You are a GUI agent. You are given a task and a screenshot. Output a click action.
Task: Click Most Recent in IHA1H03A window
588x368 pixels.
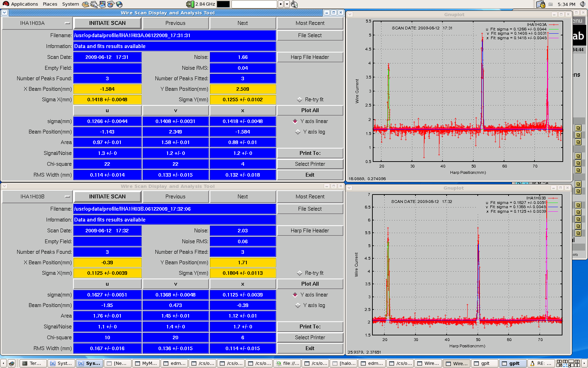[x=310, y=23]
